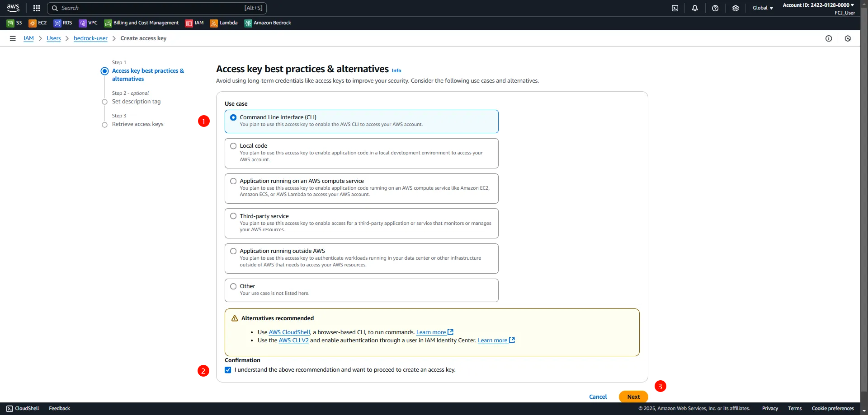Open the CloudShell icon in top bar
This screenshot has height=415, width=868.
pyautogui.click(x=675, y=8)
